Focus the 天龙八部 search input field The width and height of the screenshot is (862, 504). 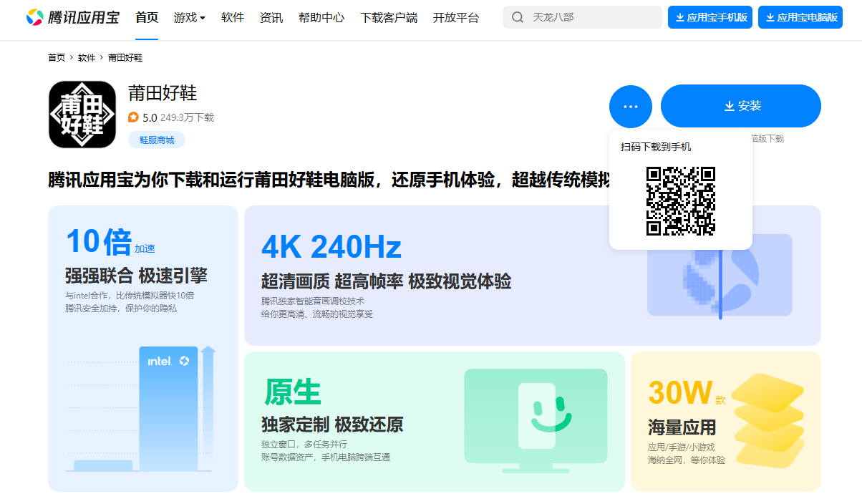pos(591,17)
